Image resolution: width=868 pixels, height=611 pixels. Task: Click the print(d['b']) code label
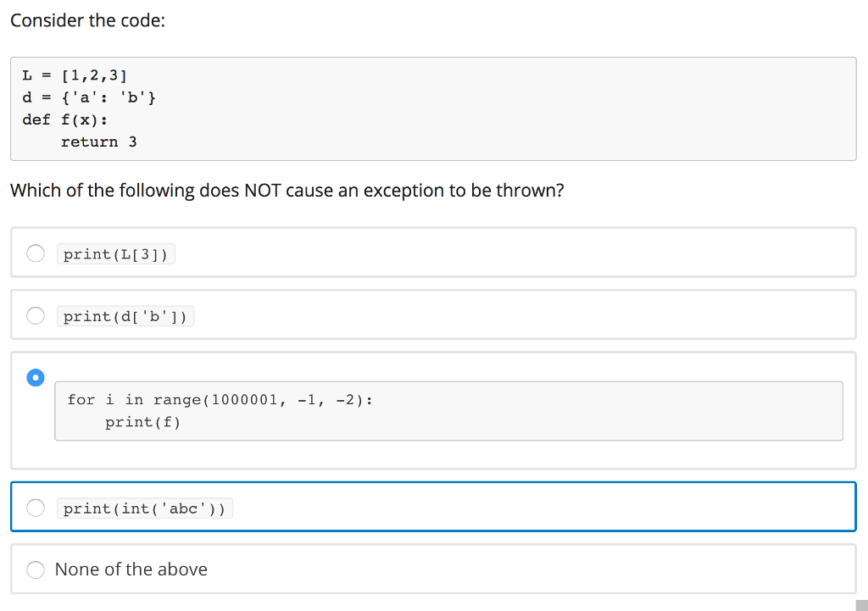click(125, 317)
